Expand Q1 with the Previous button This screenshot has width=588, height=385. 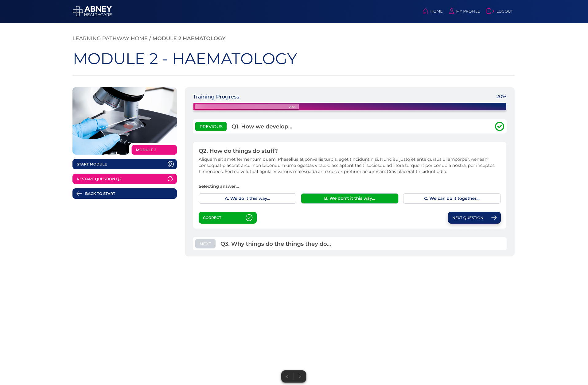pyautogui.click(x=211, y=126)
